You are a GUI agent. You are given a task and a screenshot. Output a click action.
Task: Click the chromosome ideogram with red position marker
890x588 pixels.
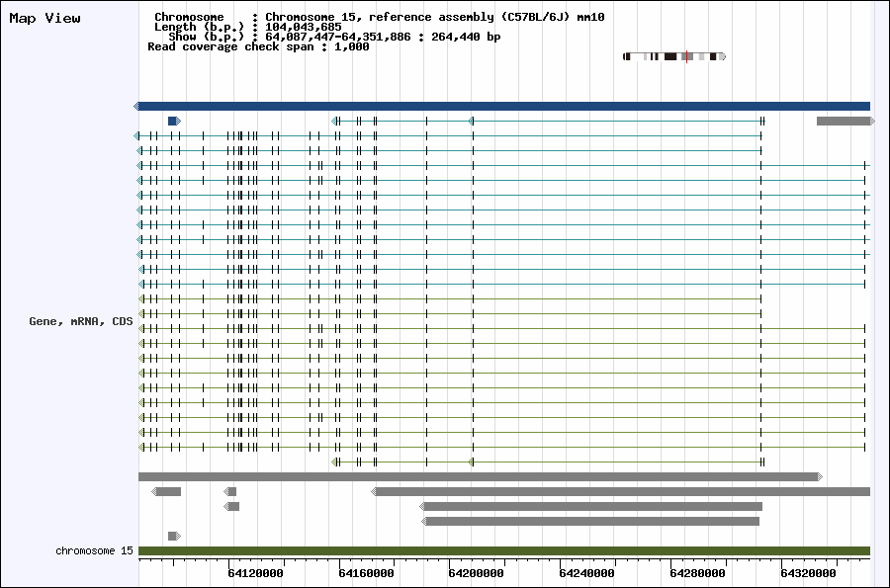pos(674,56)
